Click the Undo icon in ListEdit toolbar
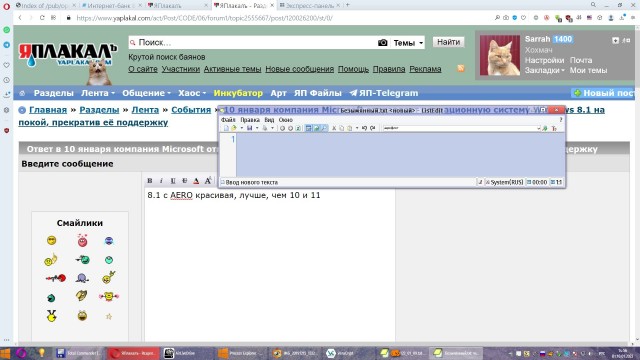This screenshot has height=360, width=640. pyautogui.click(x=364, y=128)
